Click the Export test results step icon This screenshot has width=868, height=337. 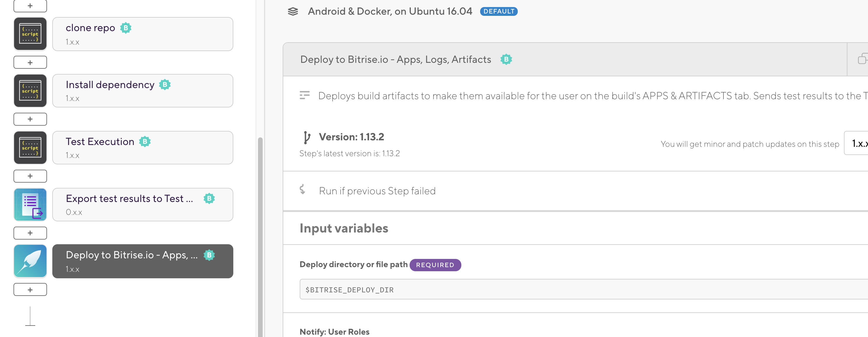click(x=30, y=205)
